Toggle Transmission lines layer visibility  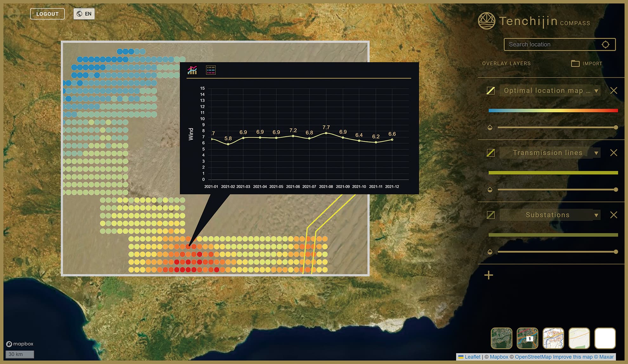coord(491,153)
